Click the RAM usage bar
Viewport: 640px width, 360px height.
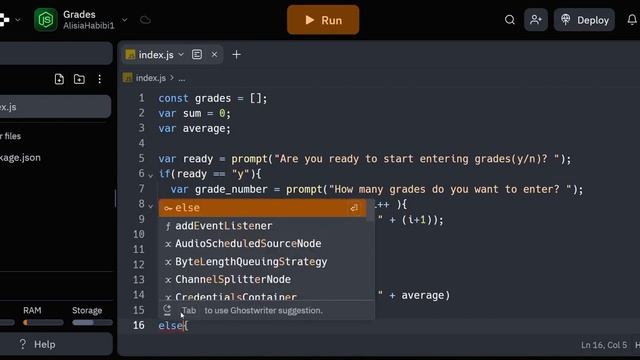[43, 322]
